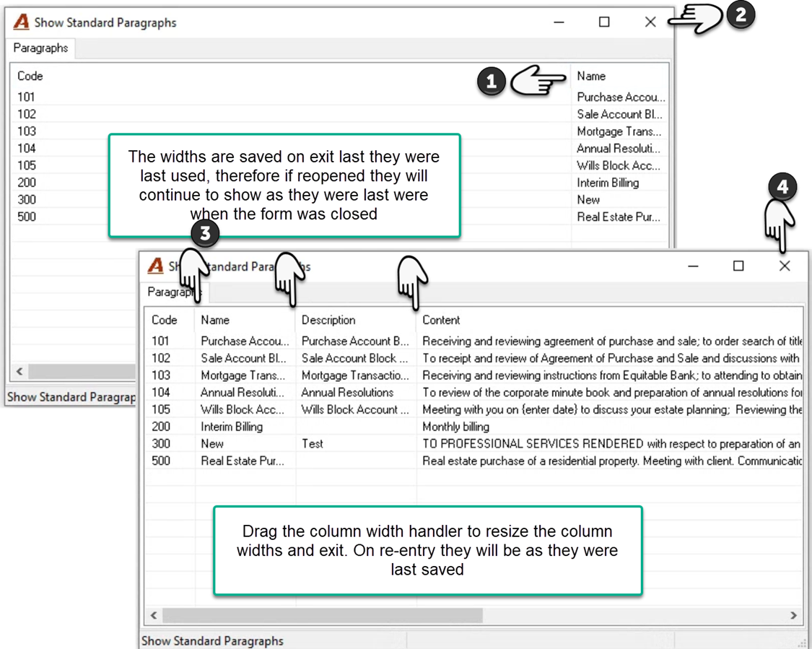
Task: Select the Interim Billing name in the front window
Action: (x=232, y=427)
